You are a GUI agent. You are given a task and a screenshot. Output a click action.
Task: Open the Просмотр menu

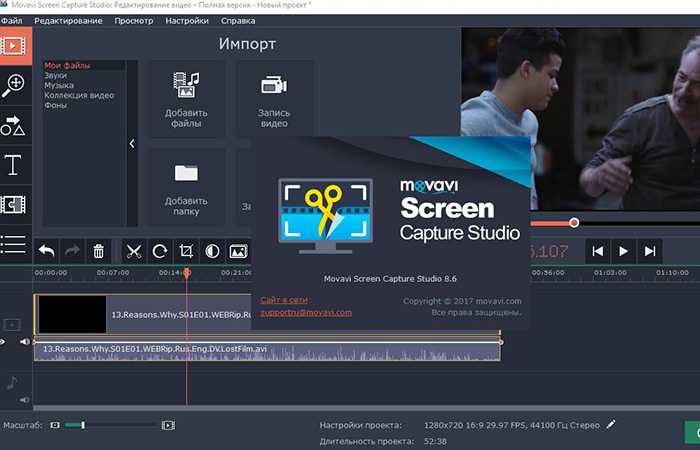click(133, 21)
